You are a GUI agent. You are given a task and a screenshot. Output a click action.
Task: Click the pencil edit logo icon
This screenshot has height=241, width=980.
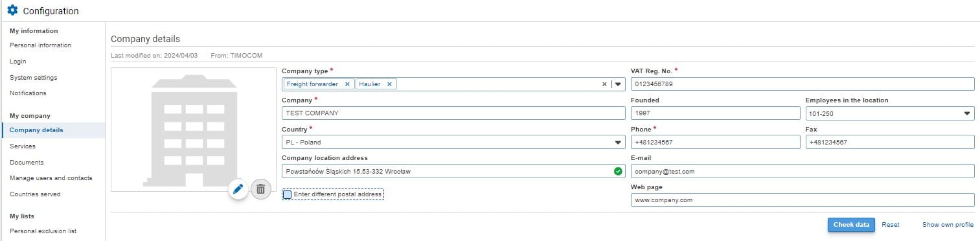[238, 189]
